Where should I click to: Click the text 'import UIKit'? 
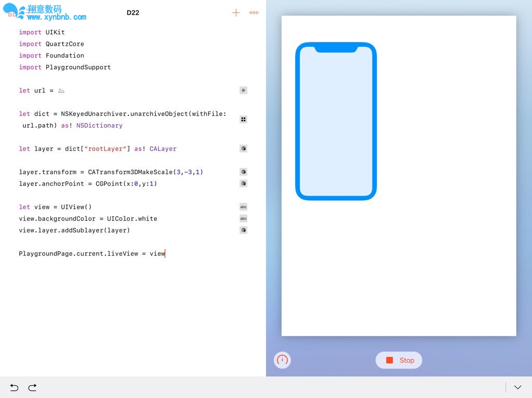click(x=42, y=32)
